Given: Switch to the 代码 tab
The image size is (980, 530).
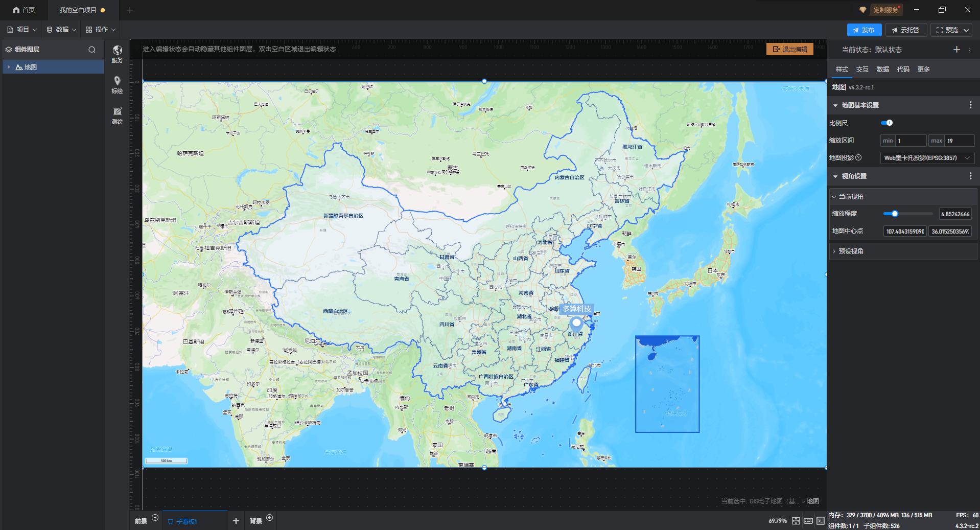Looking at the screenshot, I should click(903, 70).
